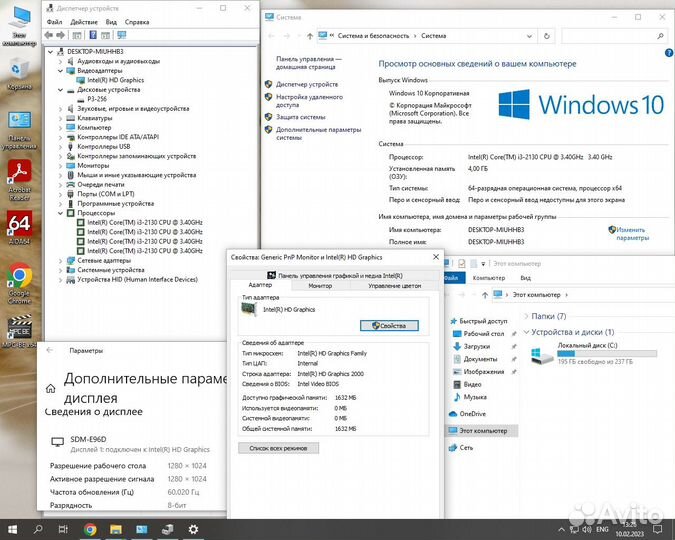Launch Google Chrome desktop shortcut
The width and height of the screenshot is (675, 540).
click(19, 283)
